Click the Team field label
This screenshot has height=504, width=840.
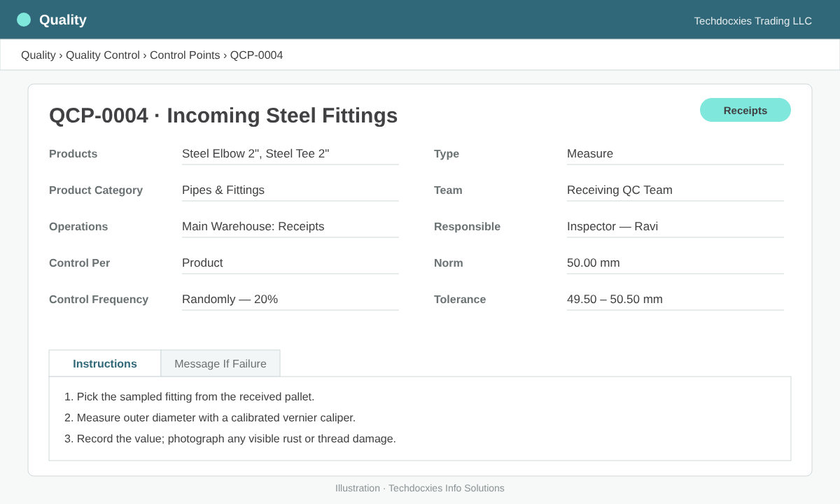tap(448, 190)
